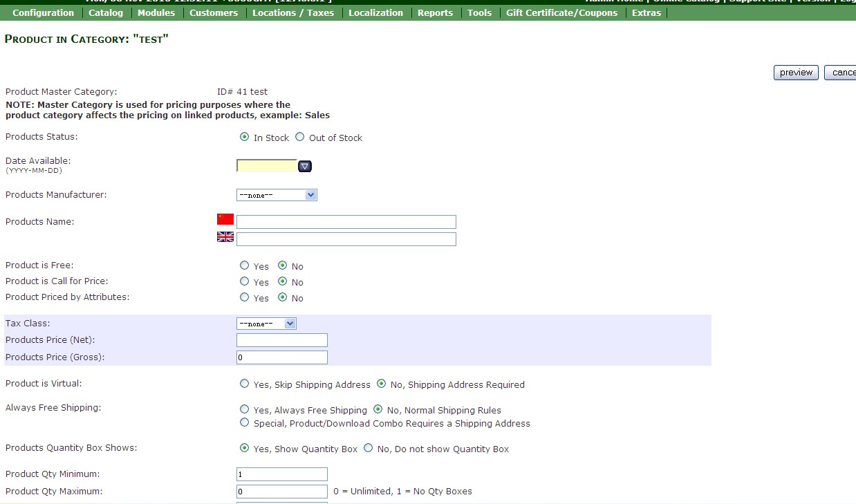Screen dimensions: 856x504
Task: Select Special Product/Download Combo shipping option
Action: [244, 422]
